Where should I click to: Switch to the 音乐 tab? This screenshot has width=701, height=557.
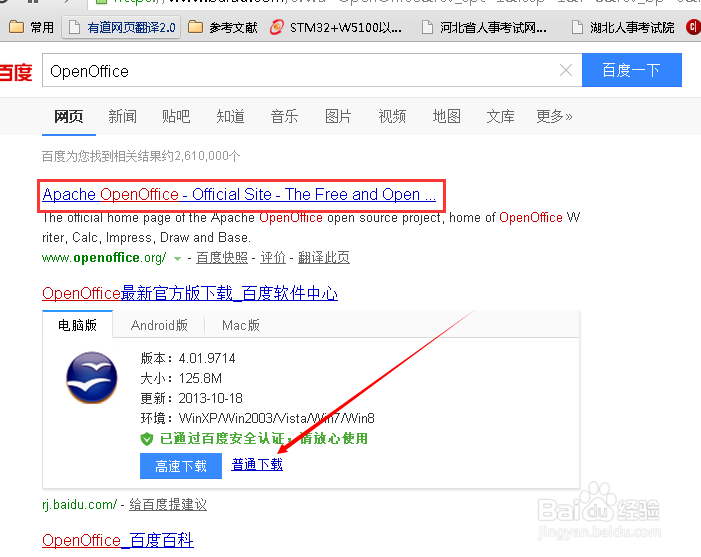pos(284,117)
